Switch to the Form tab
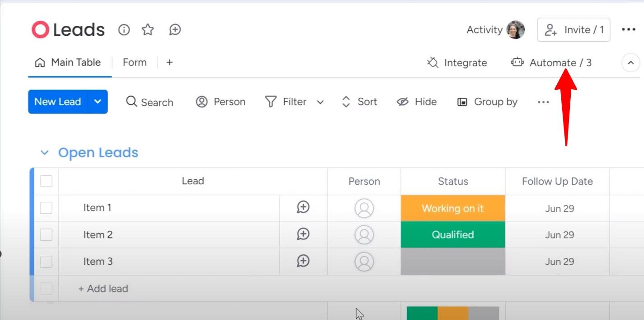Screen dimensions: 644x320 point(134,62)
